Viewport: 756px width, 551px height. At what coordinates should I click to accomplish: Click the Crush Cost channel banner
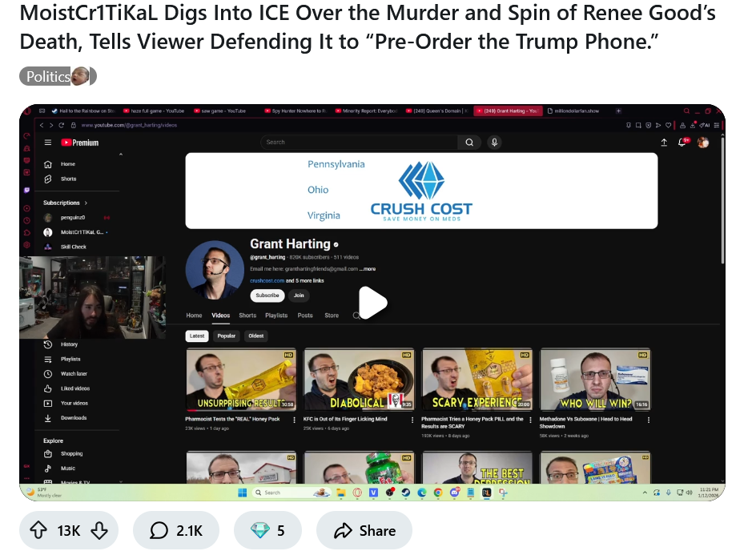421,191
